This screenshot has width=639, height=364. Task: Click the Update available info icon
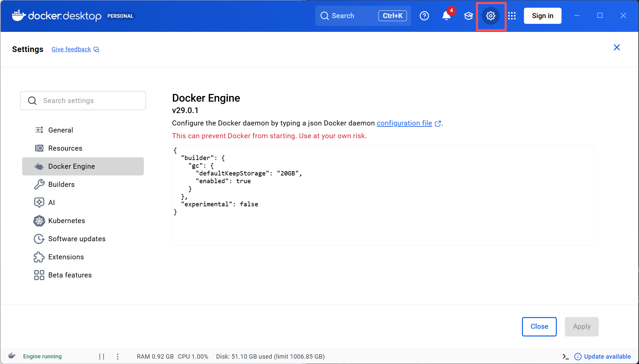[578, 357]
